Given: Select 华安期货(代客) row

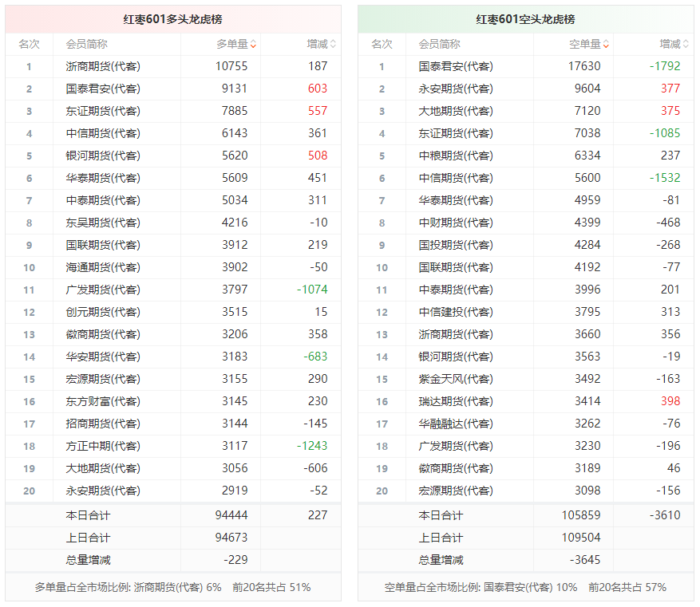Looking at the screenshot, I should click(x=173, y=357).
